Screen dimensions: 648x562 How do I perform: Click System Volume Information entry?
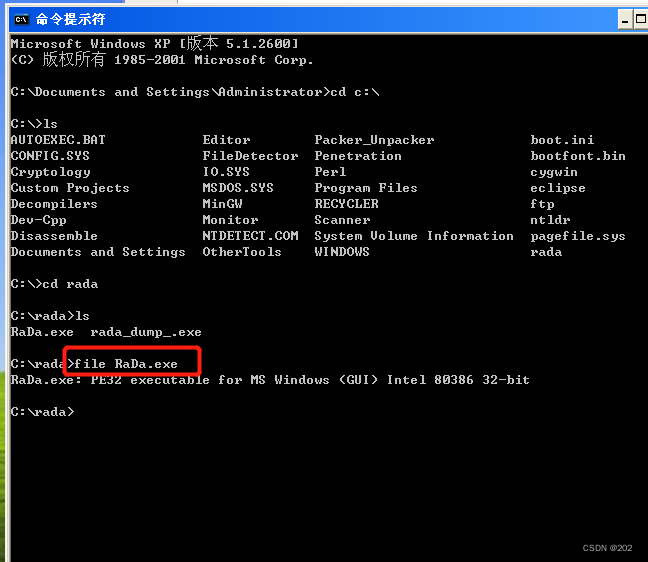tap(414, 236)
